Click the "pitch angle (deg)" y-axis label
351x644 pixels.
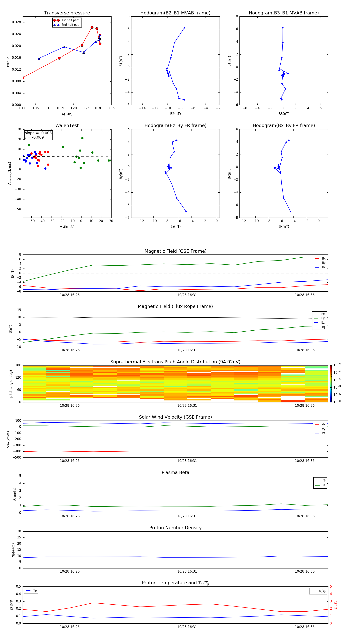[x=11, y=384]
